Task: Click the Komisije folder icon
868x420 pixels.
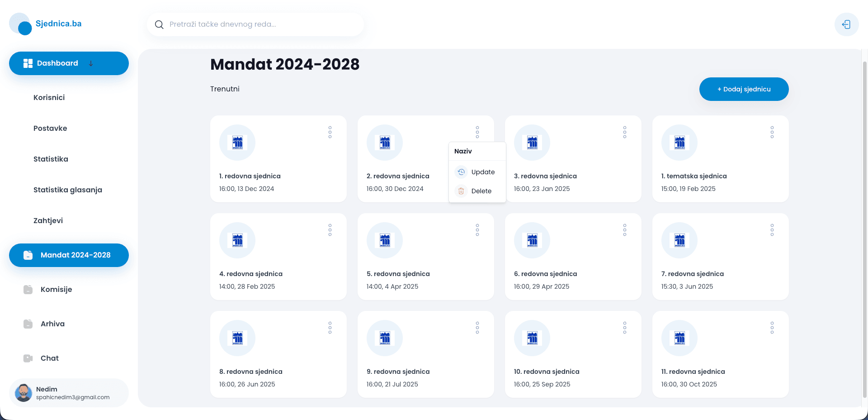Action: [28, 290]
